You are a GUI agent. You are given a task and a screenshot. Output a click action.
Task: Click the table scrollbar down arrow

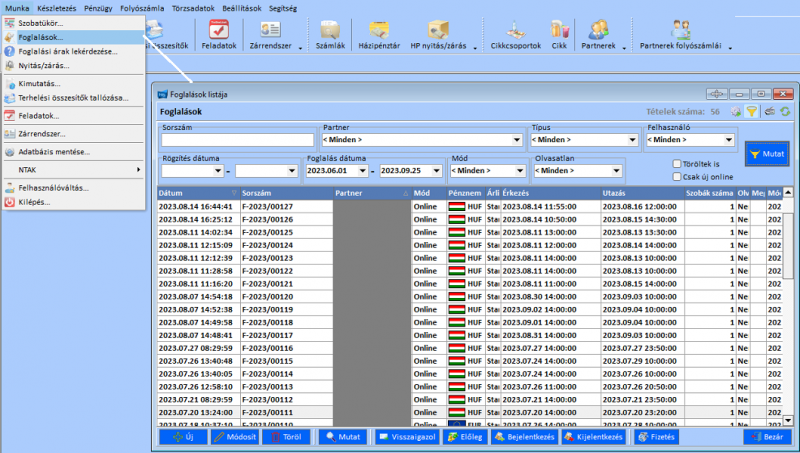[x=788, y=421]
